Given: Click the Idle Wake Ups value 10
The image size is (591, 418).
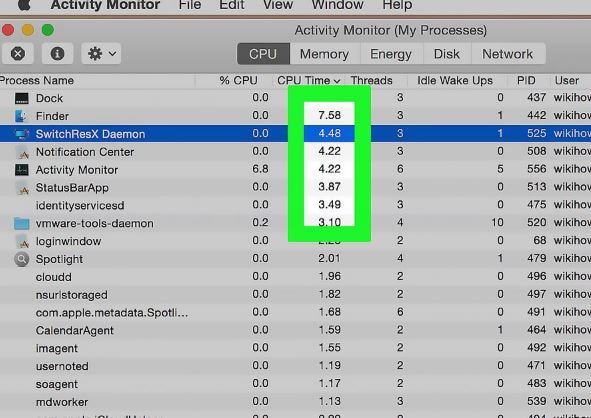Looking at the screenshot, I should [497, 223].
